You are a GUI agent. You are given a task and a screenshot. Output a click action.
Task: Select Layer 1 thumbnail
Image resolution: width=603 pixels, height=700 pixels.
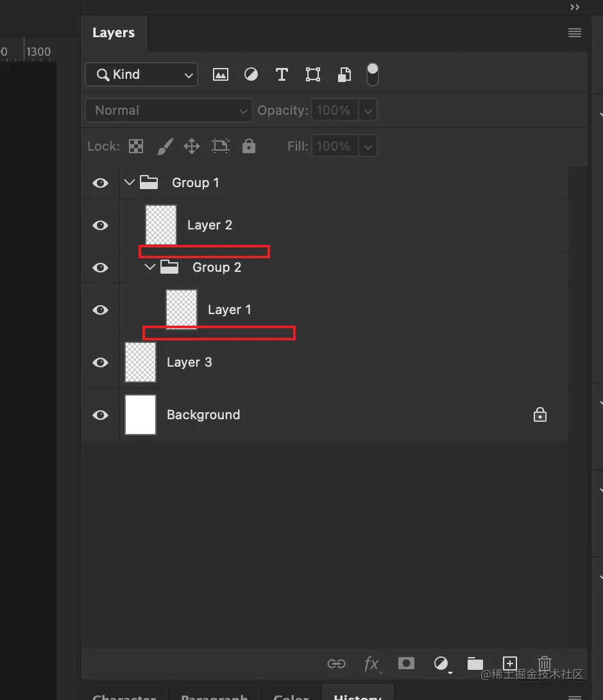[x=182, y=310]
